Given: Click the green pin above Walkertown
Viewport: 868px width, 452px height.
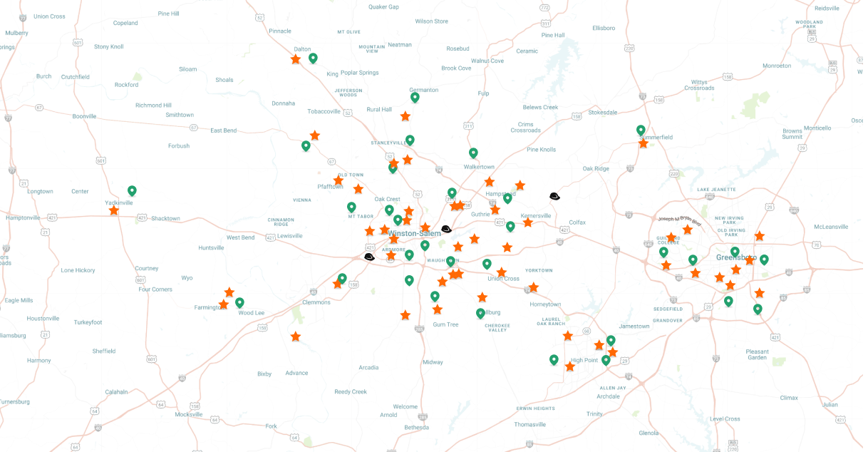Looking at the screenshot, I should point(473,153).
